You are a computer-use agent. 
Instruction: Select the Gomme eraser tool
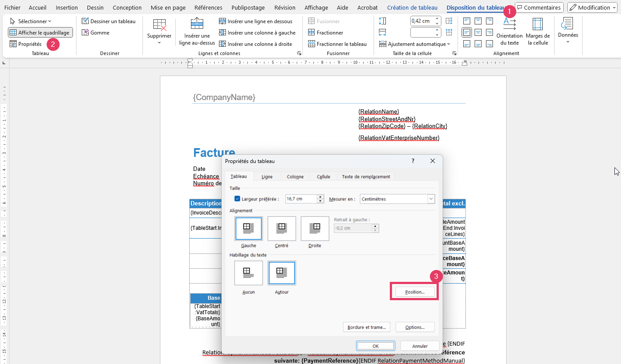tap(96, 32)
